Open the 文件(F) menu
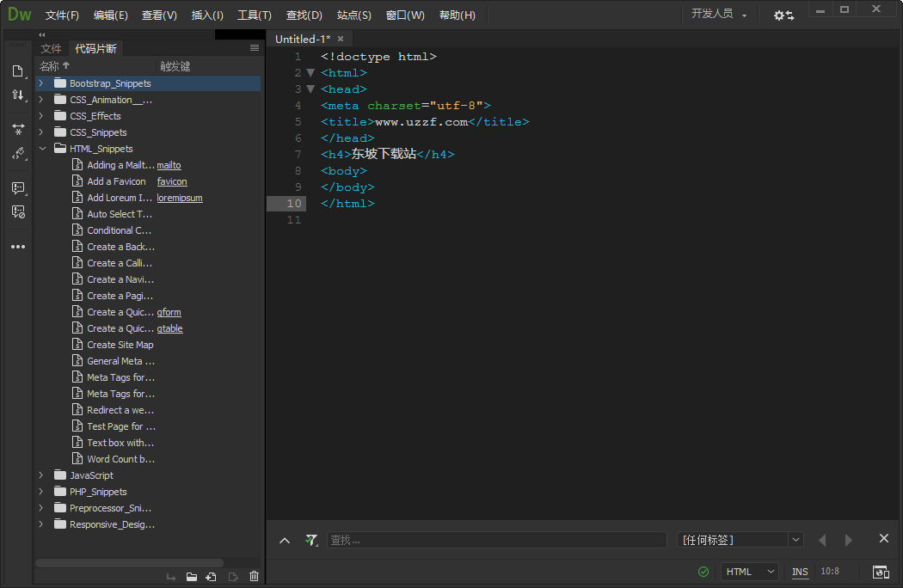This screenshot has height=588, width=903. [x=62, y=15]
